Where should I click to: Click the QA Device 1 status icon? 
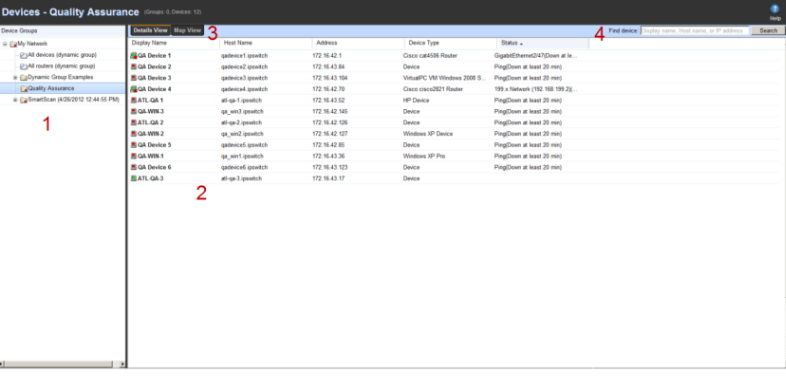(x=133, y=56)
